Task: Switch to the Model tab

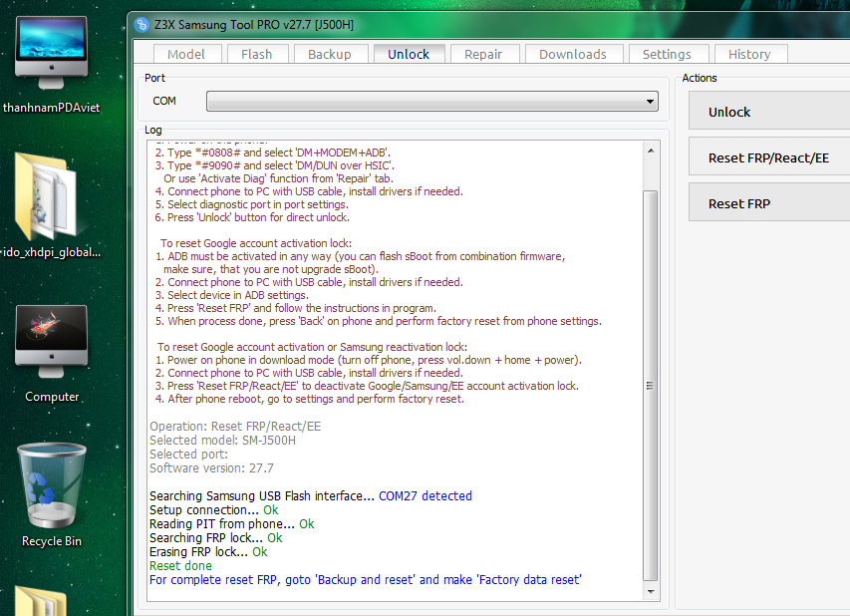Action: click(186, 54)
